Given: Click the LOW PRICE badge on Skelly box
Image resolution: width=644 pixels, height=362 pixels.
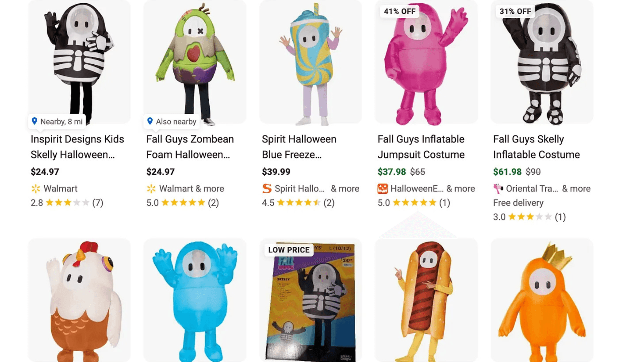Looking at the screenshot, I should (x=288, y=250).
